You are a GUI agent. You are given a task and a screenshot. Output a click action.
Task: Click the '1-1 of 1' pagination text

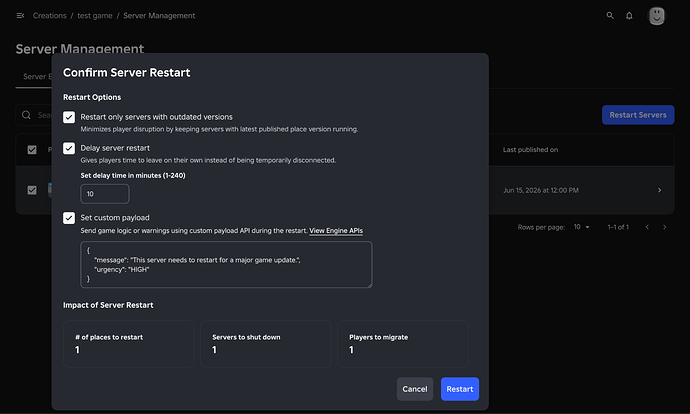pyautogui.click(x=618, y=227)
